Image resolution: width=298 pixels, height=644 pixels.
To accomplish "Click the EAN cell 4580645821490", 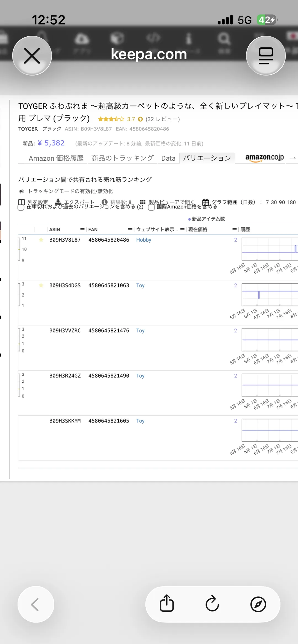I will [109, 376].
